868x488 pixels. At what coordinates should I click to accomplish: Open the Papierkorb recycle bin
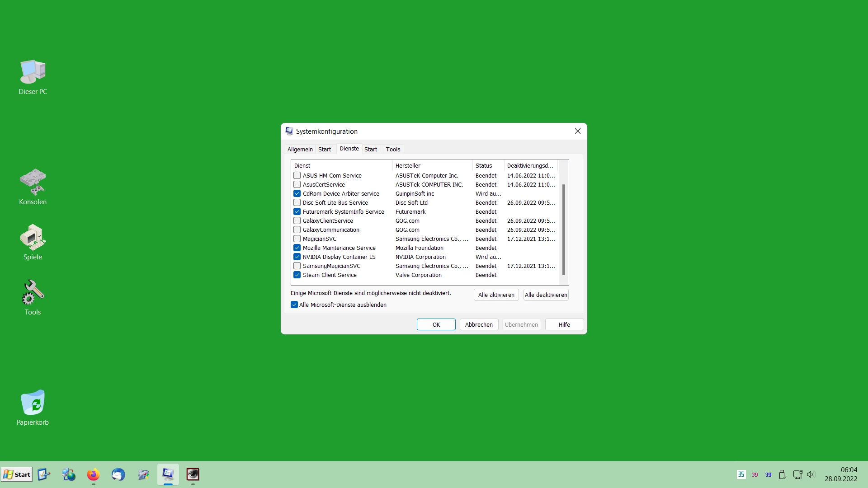pyautogui.click(x=33, y=408)
